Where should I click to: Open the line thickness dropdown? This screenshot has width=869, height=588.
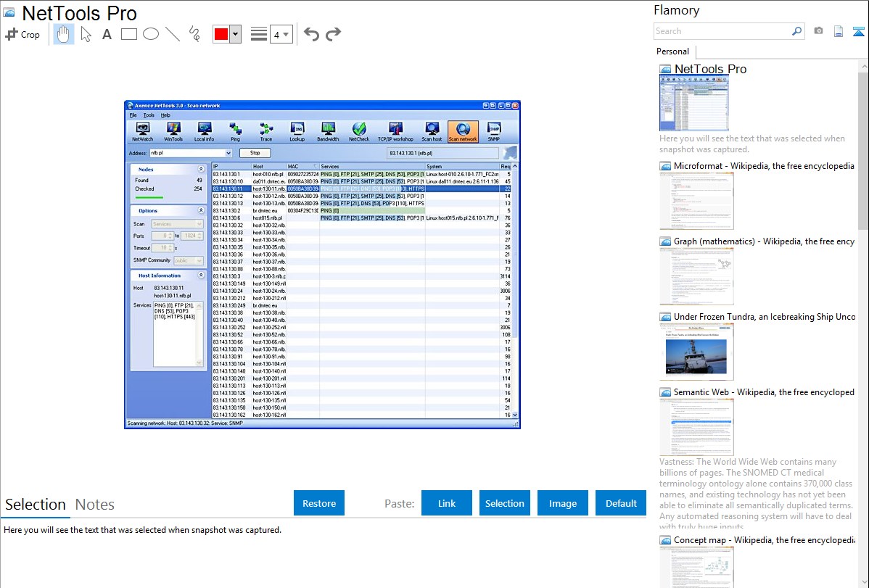[x=281, y=34]
